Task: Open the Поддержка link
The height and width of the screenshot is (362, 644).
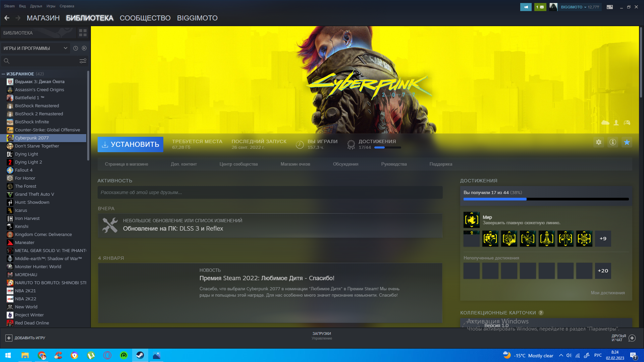Action: point(441,164)
